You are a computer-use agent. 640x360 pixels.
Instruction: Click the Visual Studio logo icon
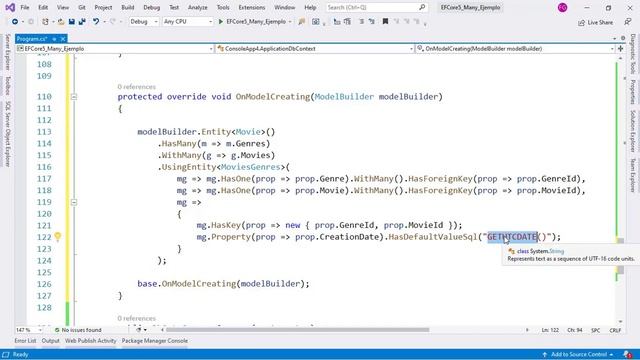10,7
